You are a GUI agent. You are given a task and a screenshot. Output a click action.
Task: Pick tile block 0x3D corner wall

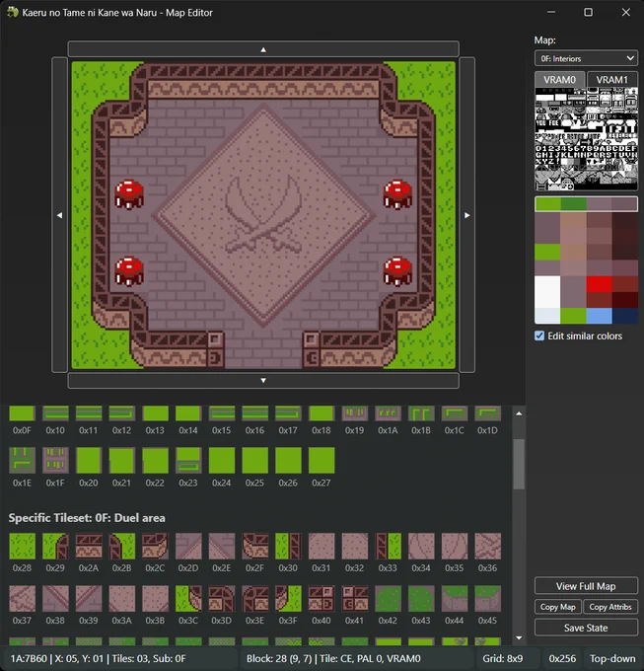222,599
